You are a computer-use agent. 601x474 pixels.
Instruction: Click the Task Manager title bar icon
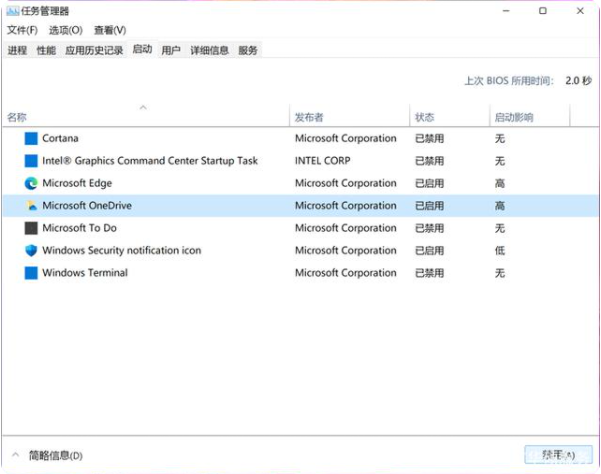coord(11,11)
